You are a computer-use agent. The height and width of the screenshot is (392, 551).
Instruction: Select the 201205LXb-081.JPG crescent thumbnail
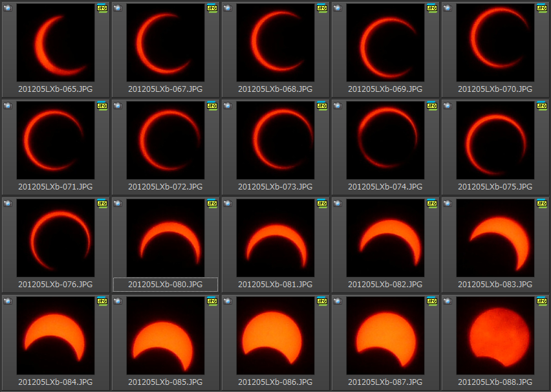[275, 238]
